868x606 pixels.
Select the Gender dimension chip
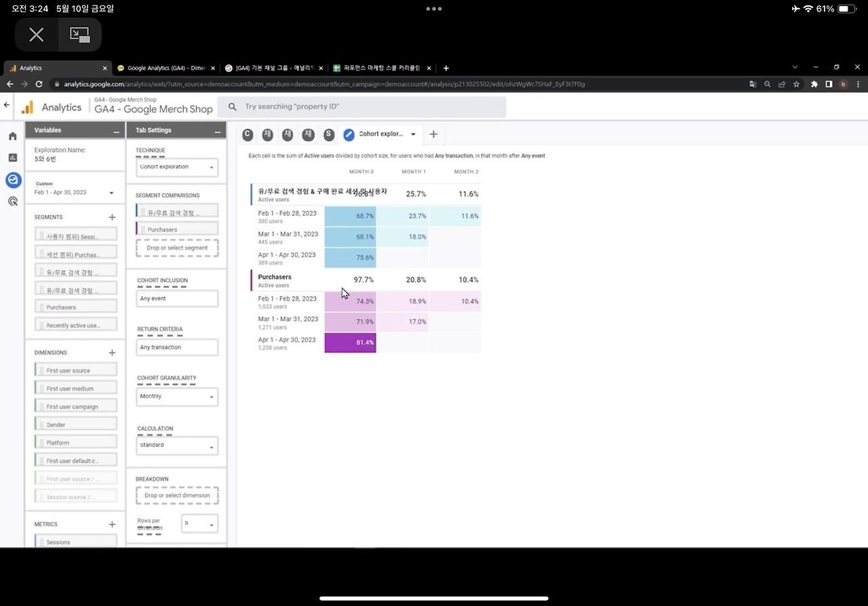(x=76, y=424)
